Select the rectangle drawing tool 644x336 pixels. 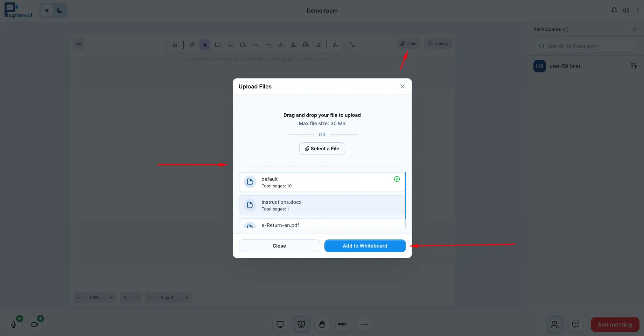pyautogui.click(x=218, y=45)
